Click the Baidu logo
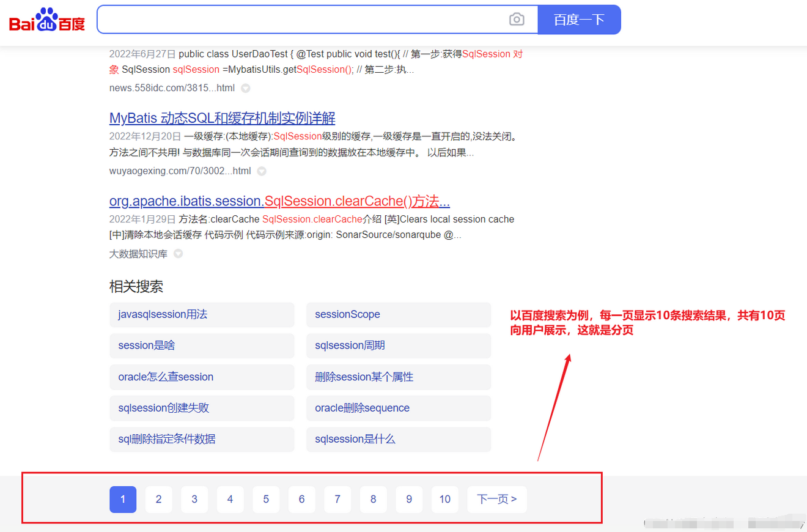Screen dimensions: 807x532 [x=47, y=21]
